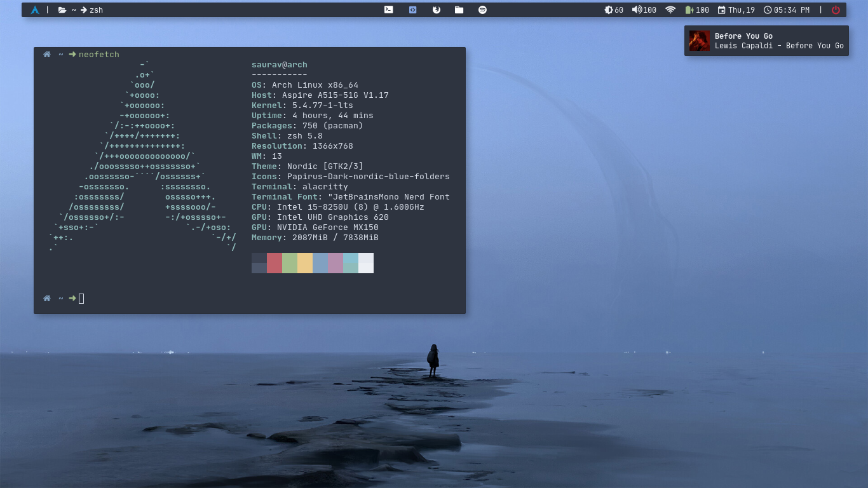Click the WM: i3 line
868x488 pixels.
point(267,156)
